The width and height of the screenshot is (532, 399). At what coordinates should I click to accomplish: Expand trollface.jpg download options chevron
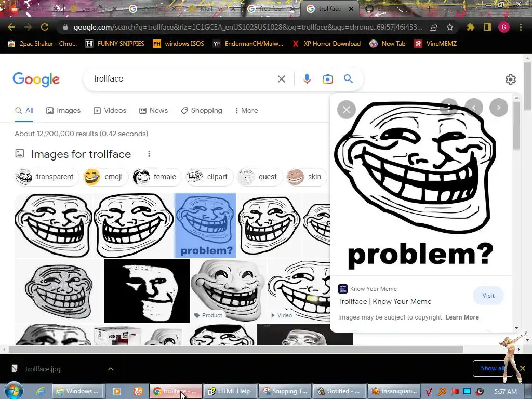(111, 369)
